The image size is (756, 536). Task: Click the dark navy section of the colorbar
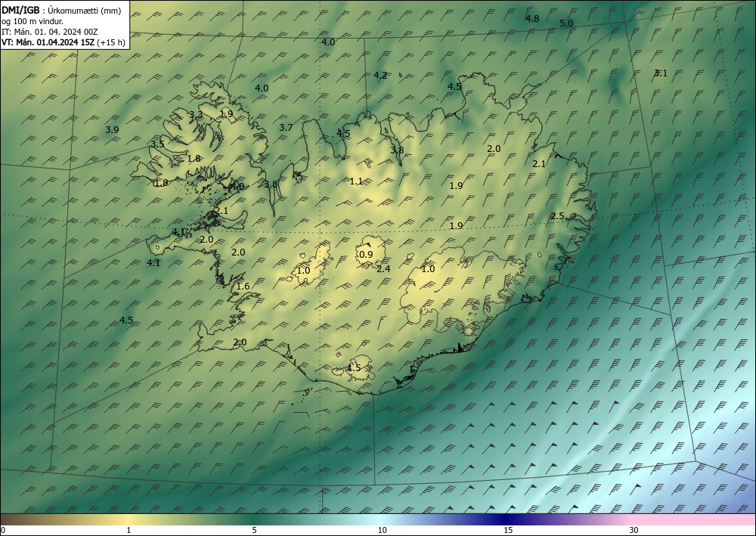(x=507, y=519)
